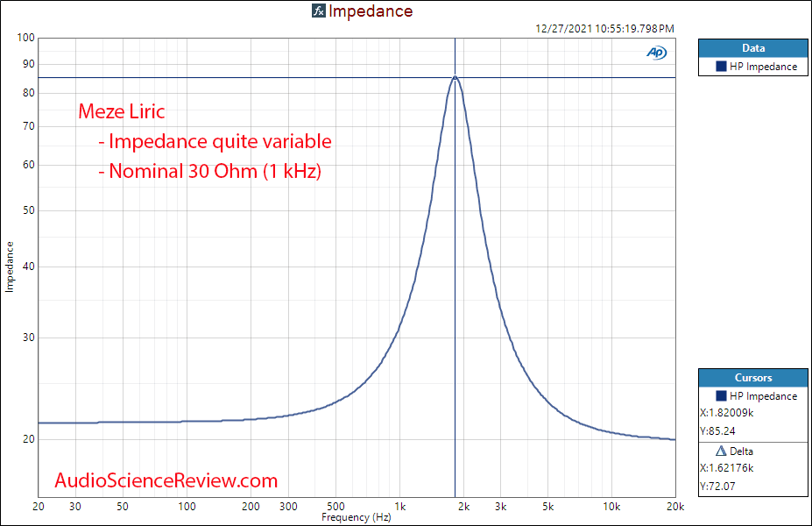The image size is (812, 526).
Task: Select the delta value "Y:72.07"
Action: coord(717,486)
